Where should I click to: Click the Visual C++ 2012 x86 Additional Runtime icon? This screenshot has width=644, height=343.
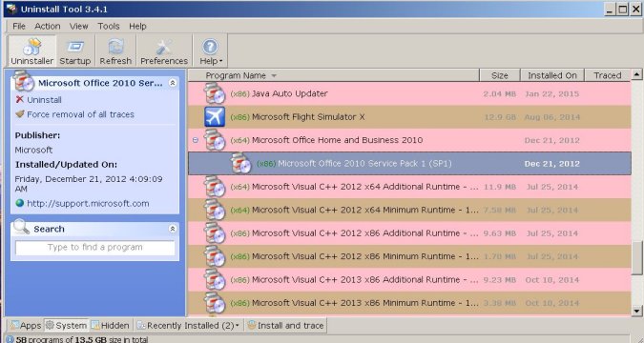(x=215, y=233)
